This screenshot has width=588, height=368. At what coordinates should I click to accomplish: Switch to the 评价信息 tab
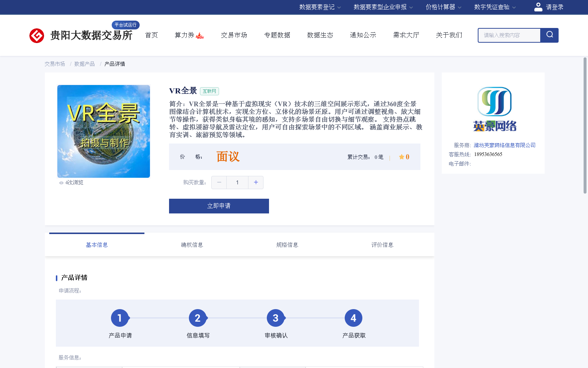click(x=382, y=245)
